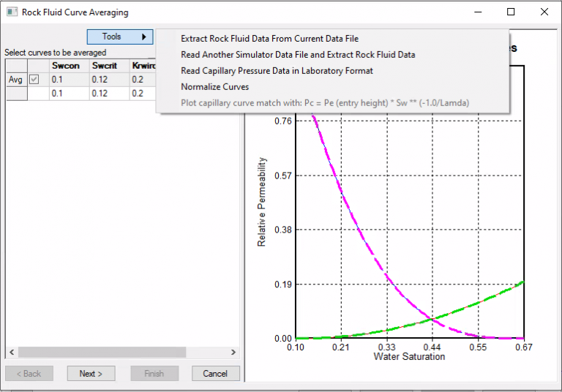The image size is (562, 392).
Task: Maximize the Rock Fluid Curve Averaging window
Action: point(511,12)
